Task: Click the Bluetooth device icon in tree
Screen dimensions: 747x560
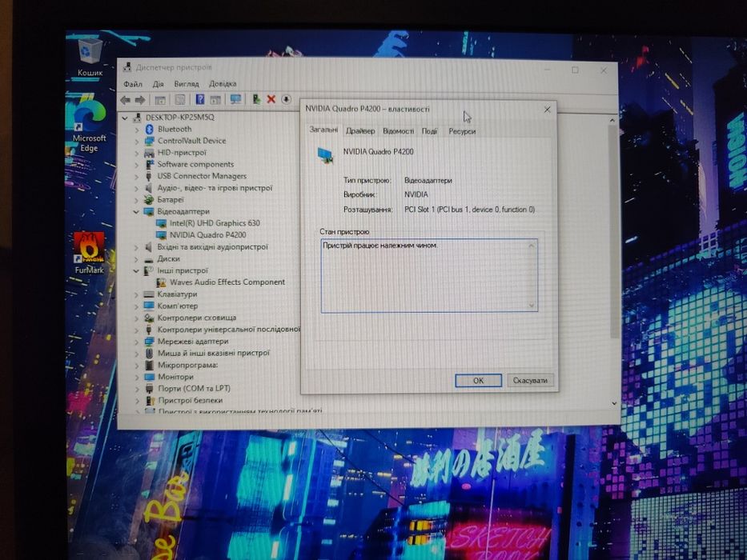Action: pyautogui.click(x=149, y=129)
